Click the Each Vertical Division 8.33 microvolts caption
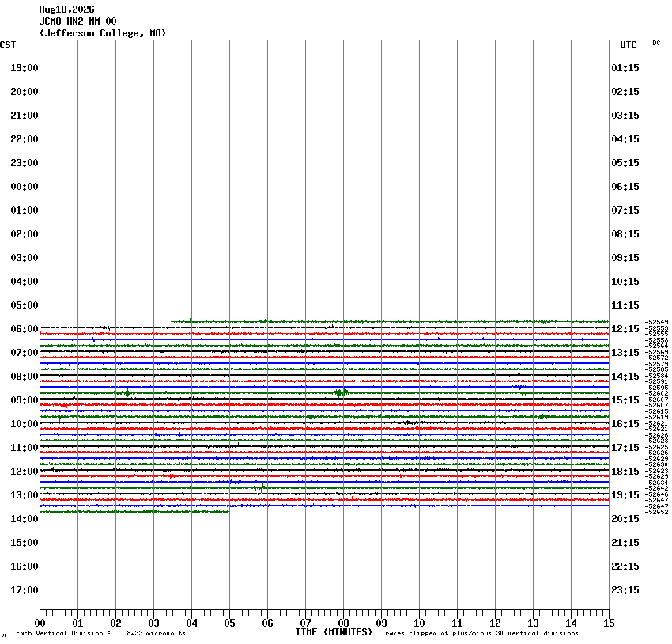Viewport: 672px width, 644px height. pyautogui.click(x=100, y=633)
